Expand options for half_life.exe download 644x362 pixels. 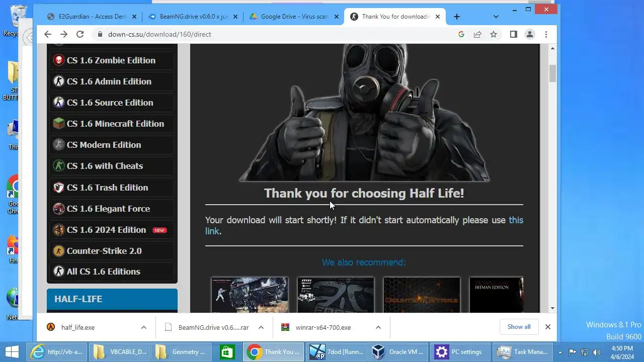(x=144, y=327)
